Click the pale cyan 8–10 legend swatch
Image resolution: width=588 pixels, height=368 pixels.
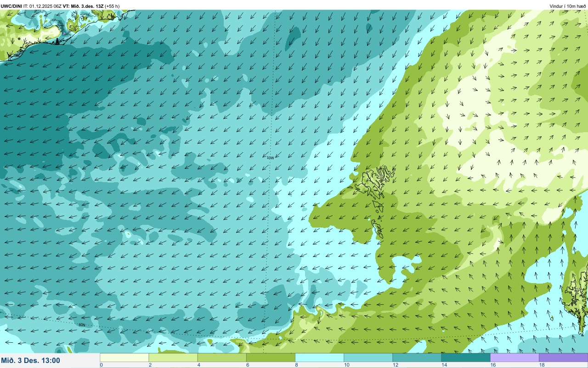(319, 357)
